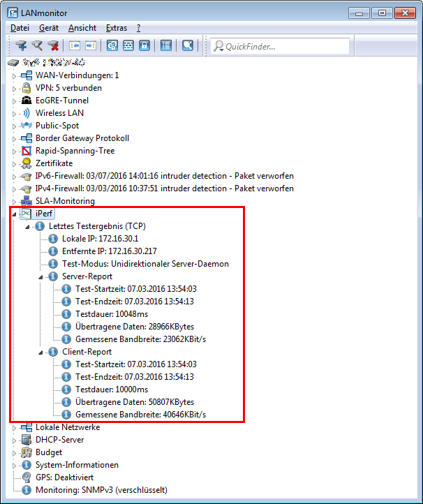Click the remove device icon with red X
This screenshot has height=504, width=423.
[53, 46]
